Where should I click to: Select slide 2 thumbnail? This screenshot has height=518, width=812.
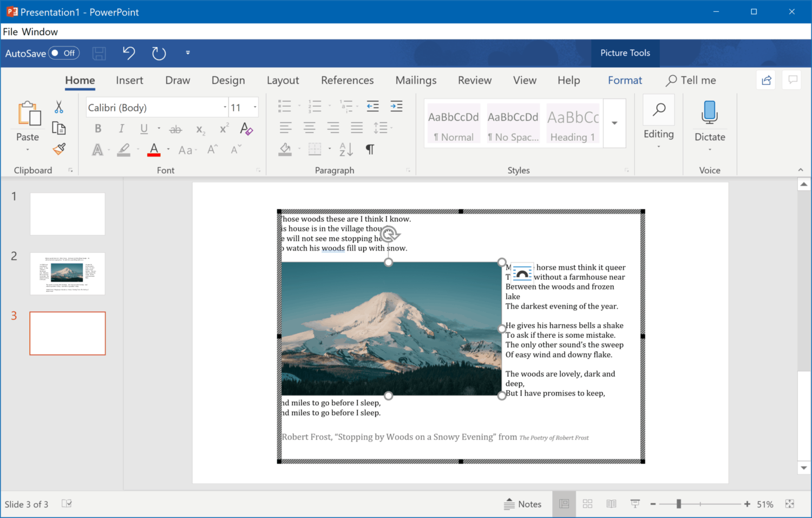68,273
